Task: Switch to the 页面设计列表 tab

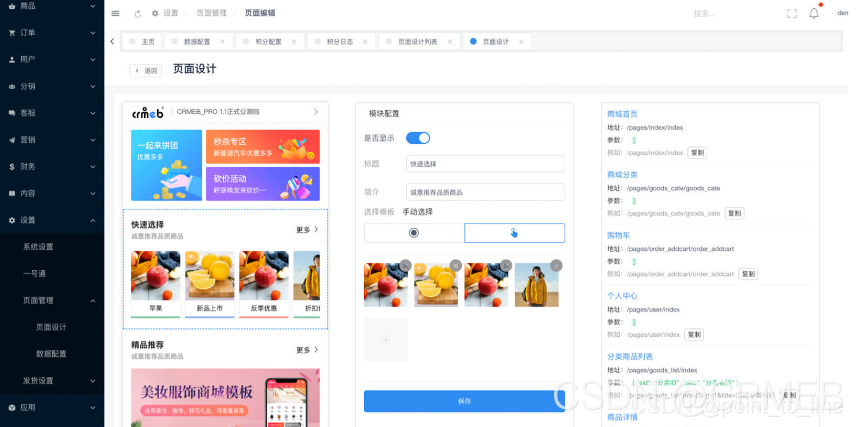Action: click(417, 42)
